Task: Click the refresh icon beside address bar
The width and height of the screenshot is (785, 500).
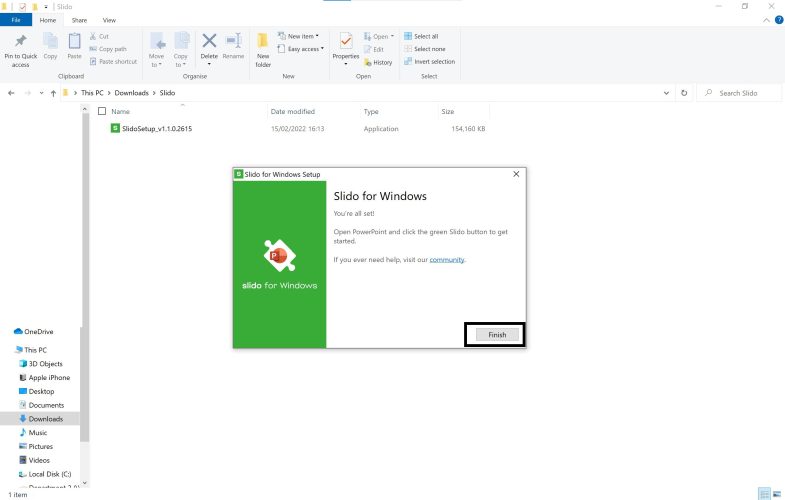Action: (684, 93)
